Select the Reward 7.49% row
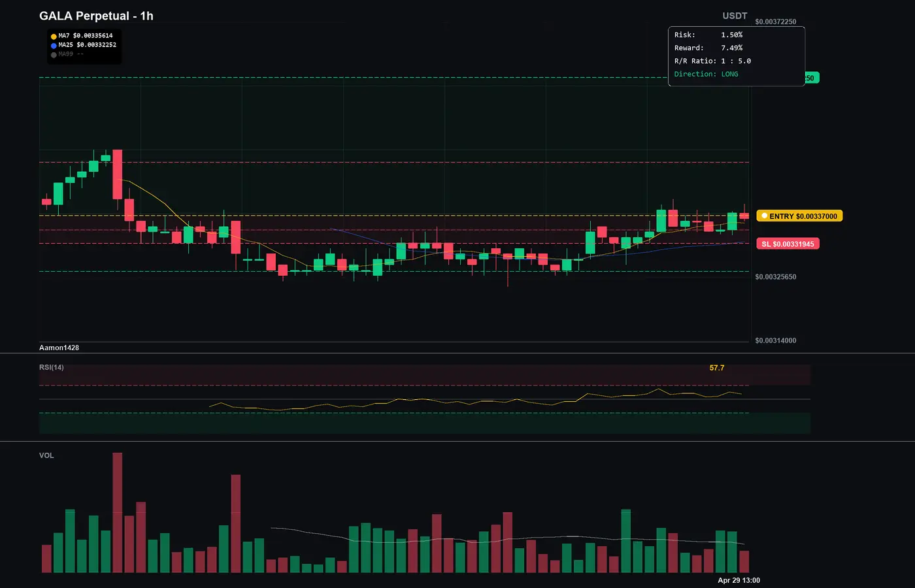The height and width of the screenshot is (588, 915). 708,48
